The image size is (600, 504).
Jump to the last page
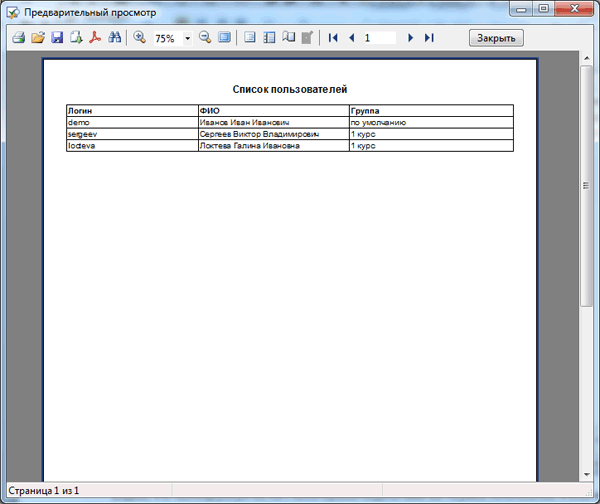[x=429, y=38]
